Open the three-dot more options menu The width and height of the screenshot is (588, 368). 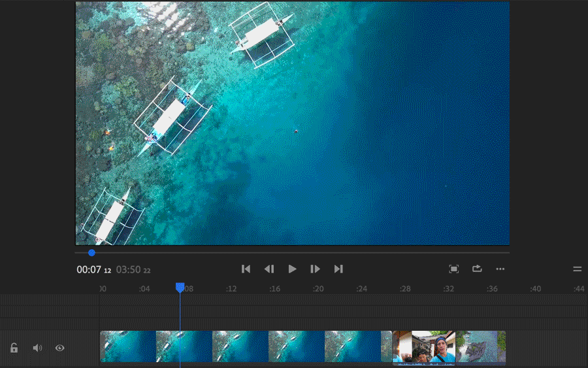click(500, 269)
